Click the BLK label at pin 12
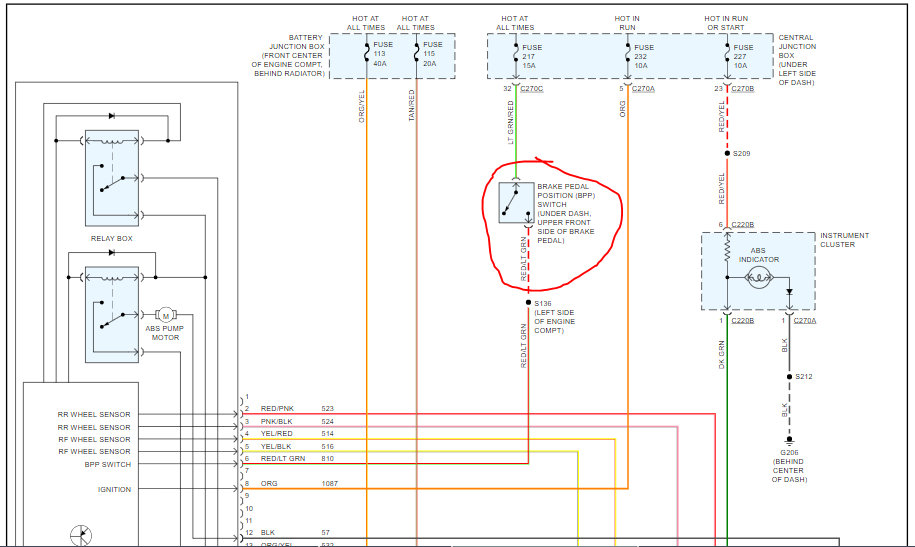The width and height of the screenshot is (915, 547). click(x=268, y=532)
